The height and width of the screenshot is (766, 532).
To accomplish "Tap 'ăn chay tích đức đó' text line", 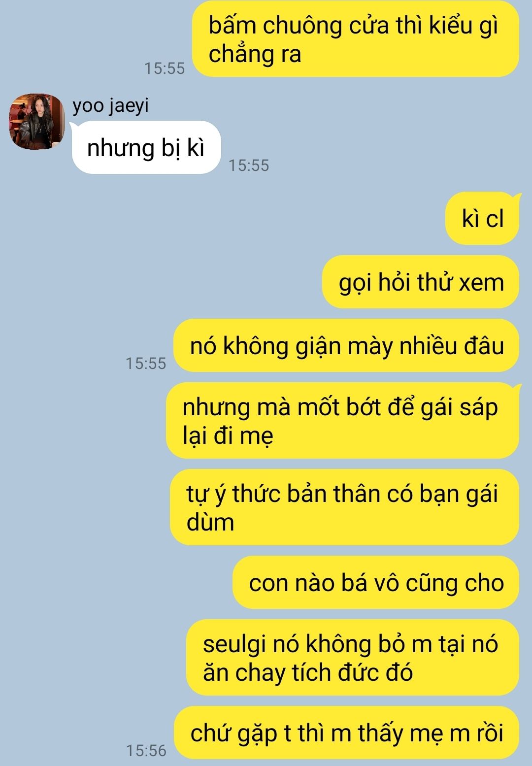I will point(308,673).
